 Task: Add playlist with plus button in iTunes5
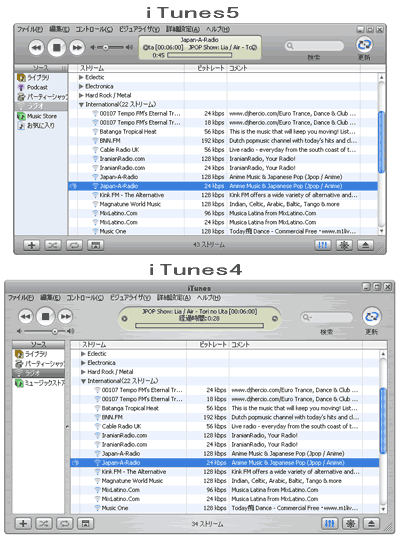pos(31,245)
